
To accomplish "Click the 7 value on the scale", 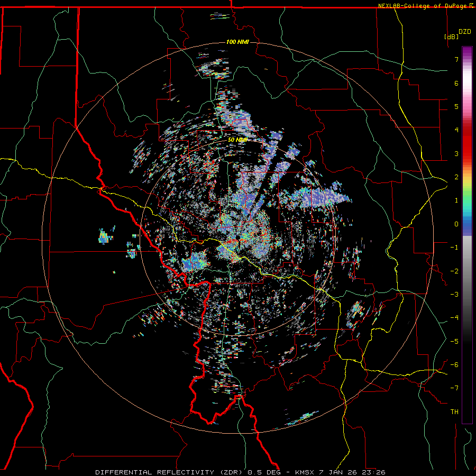I will point(456,59).
